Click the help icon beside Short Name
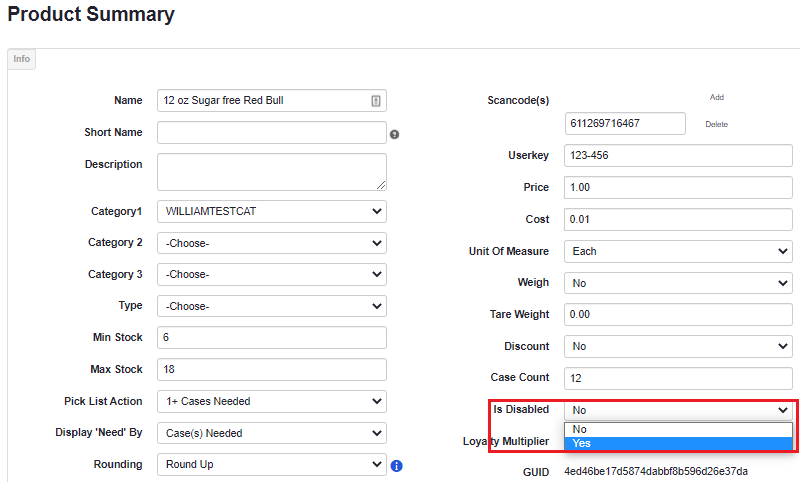Viewport: 800px width, 482px height. [x=394, y=135]
